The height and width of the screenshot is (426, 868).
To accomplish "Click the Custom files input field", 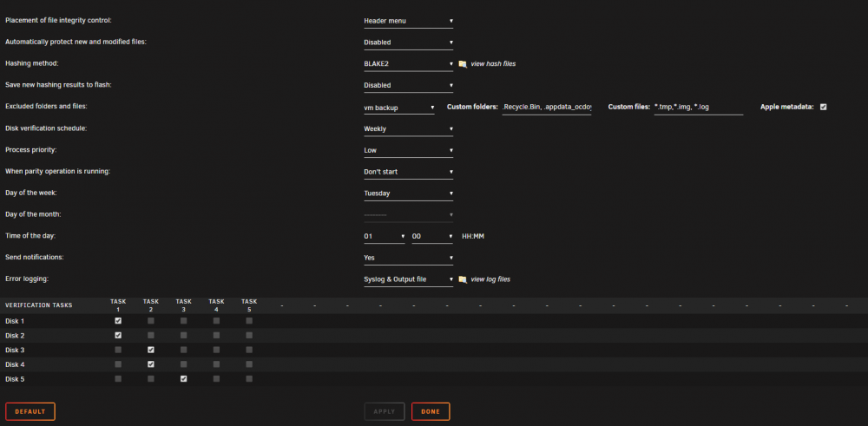I will coord(698,108).
